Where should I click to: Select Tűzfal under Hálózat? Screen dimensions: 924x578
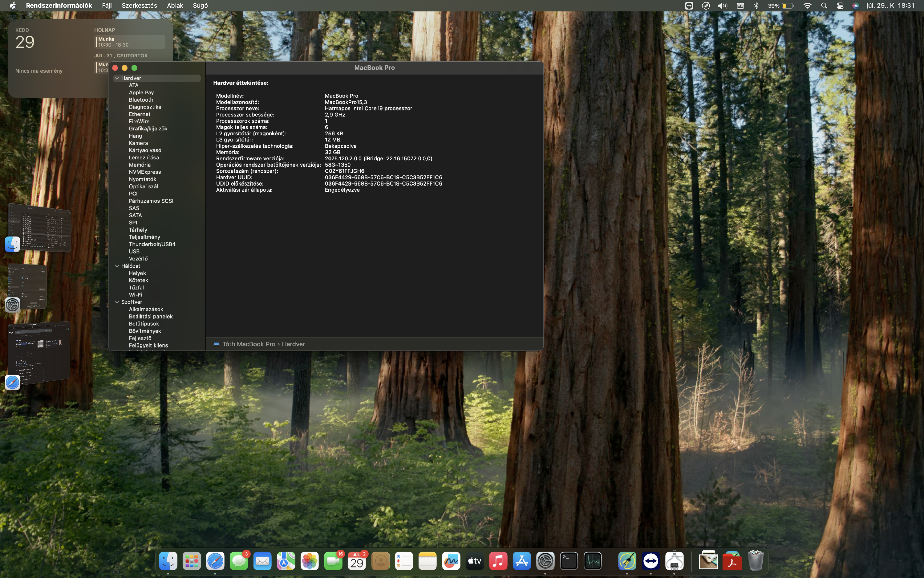tap(136, 288)
